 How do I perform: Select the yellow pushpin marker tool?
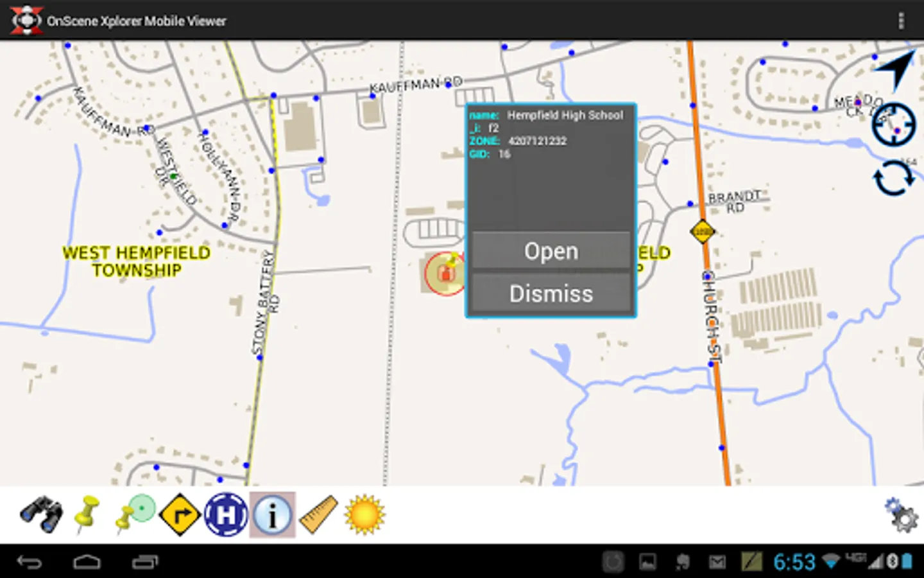pos(87,514)
